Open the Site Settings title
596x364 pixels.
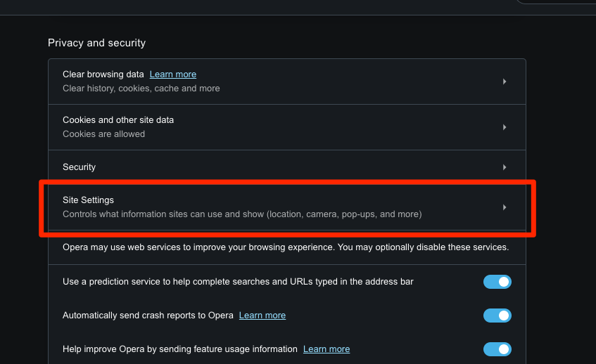tap(88, 200)
